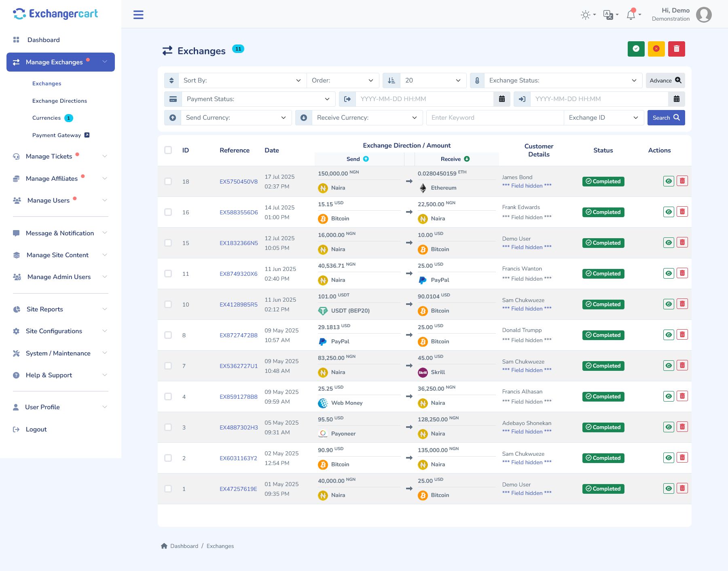View exchange EX5883556D6 with eye icon
728x571 pixels.
[x=669, y=212]
